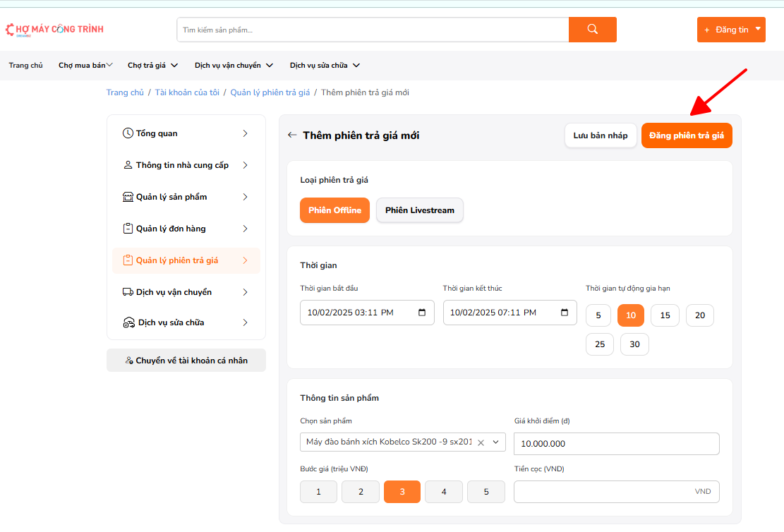Open calendar picker in Thời gian bắt đầu field

(x=422, y=313)
